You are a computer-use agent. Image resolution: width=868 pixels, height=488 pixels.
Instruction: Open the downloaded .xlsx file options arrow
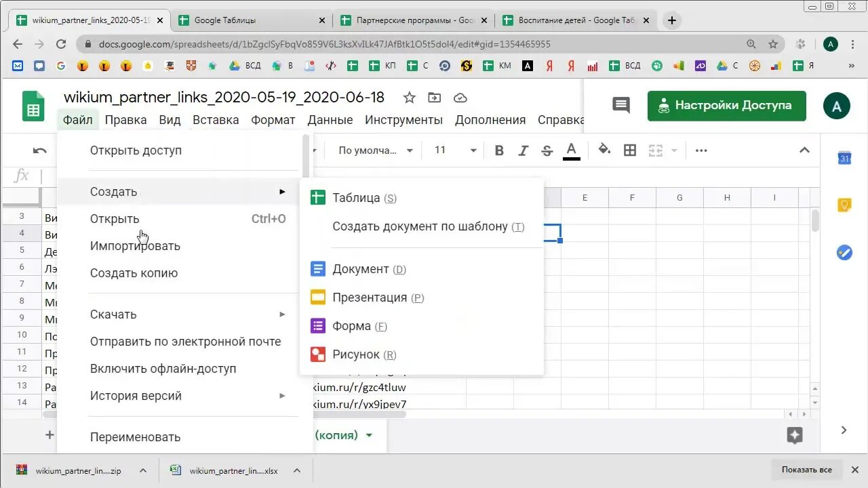click(x=298, y=470)
